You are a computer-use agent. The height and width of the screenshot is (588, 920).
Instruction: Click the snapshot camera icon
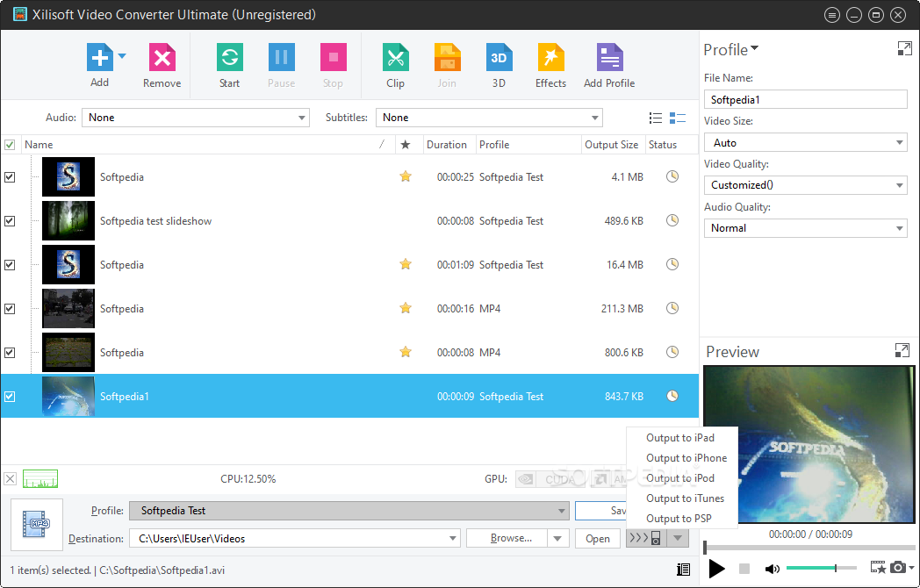click(898, 567)
